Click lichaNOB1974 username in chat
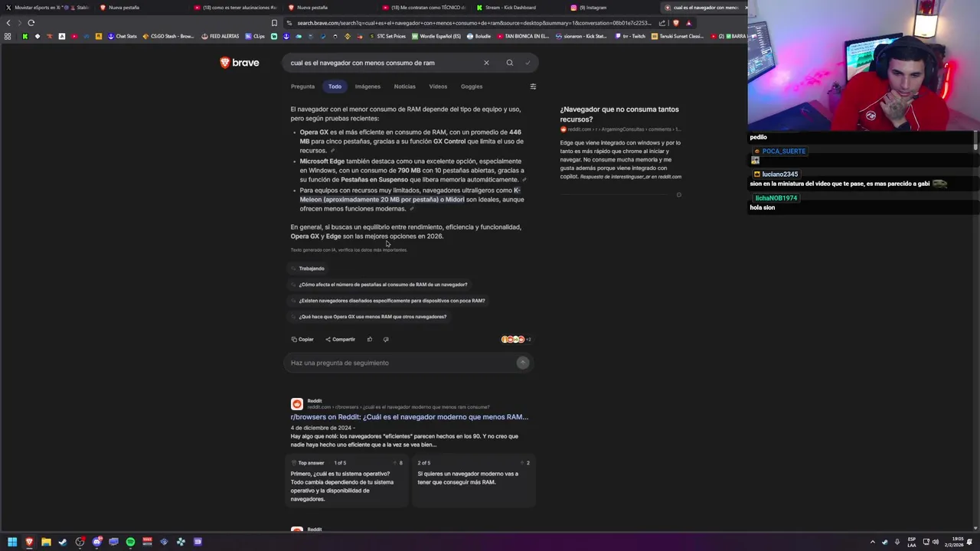The image size is (980, 551). pos(776,198)
